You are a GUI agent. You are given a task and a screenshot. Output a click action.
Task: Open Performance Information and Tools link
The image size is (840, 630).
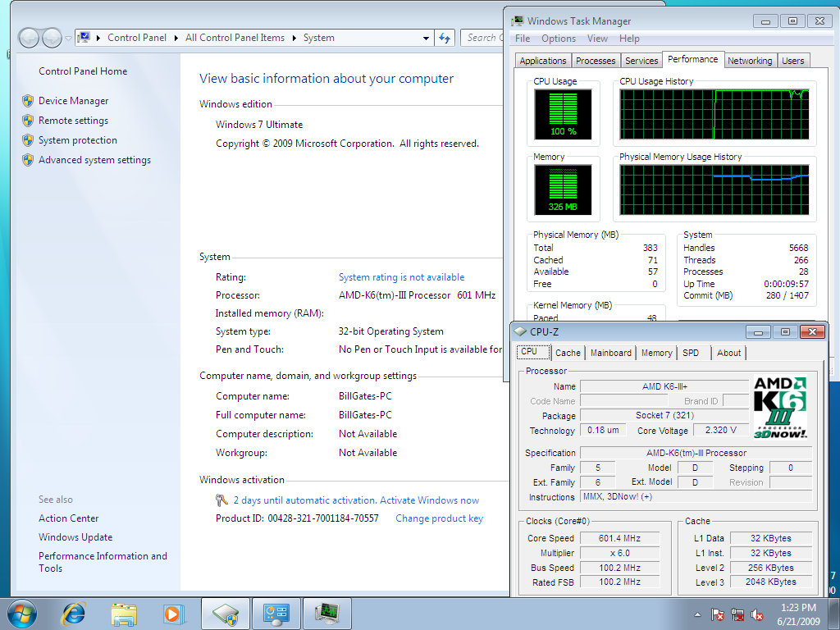(103, 563)
